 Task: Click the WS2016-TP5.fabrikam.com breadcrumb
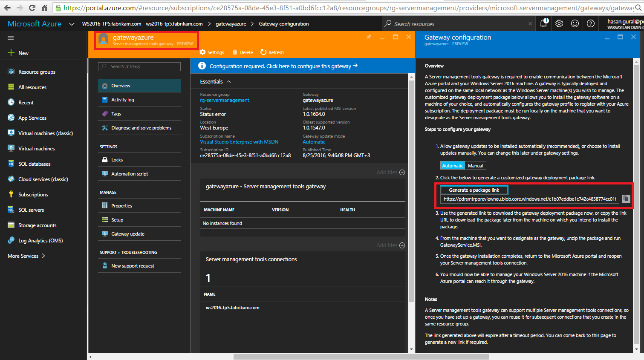[142, 24]
